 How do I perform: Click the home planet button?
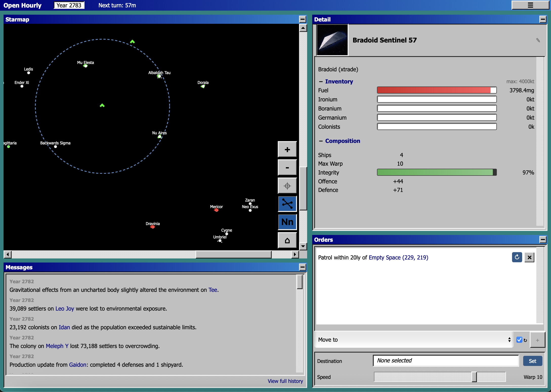(x=287, y=240)
